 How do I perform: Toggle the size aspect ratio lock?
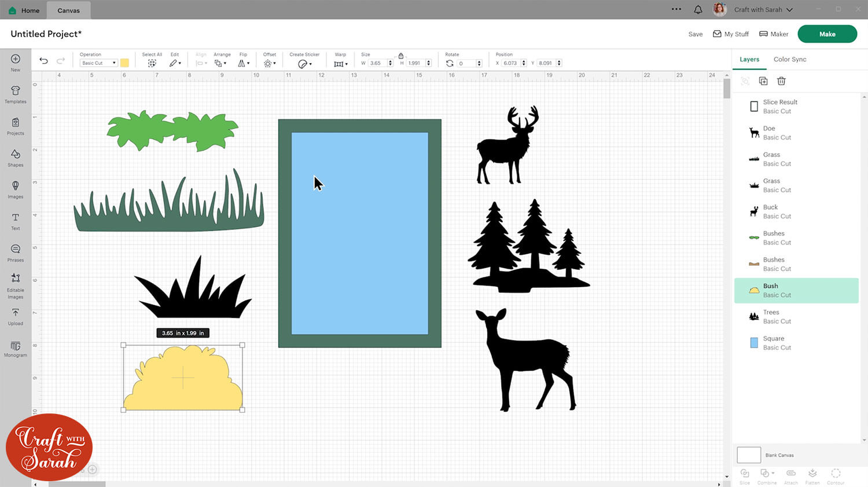(401, 56)
